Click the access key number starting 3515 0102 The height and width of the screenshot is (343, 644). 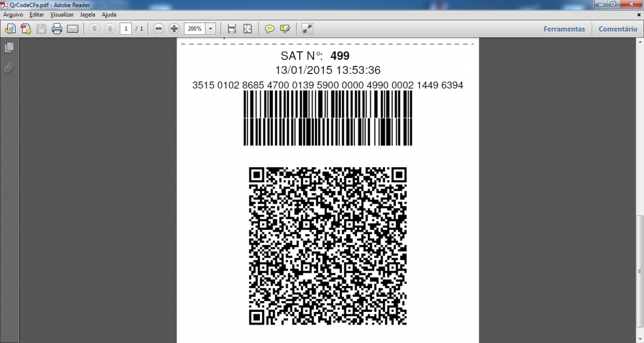pos(327,85)
